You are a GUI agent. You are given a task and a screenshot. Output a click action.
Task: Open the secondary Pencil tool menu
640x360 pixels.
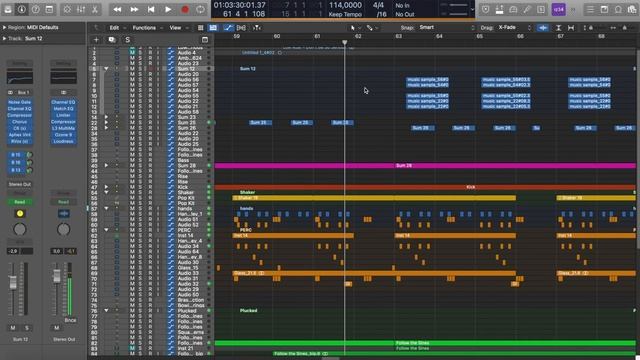click(371, 28)
